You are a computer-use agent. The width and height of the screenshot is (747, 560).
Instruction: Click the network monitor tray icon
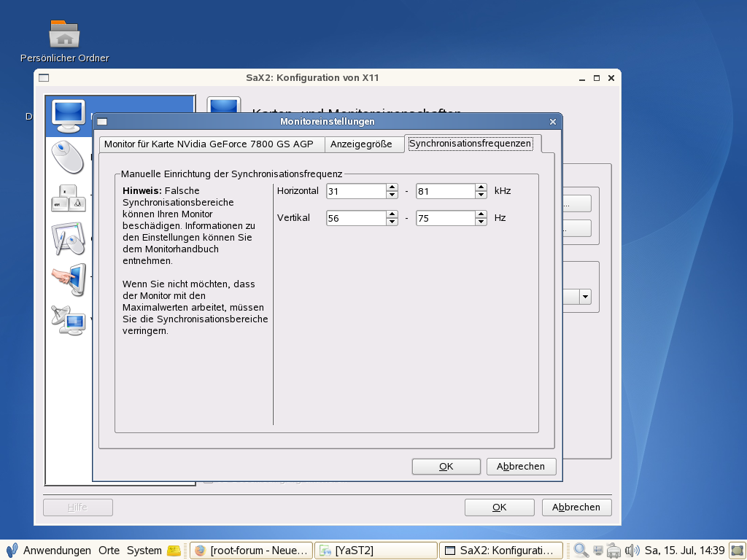pyautogui.click(x=598, y=551)
